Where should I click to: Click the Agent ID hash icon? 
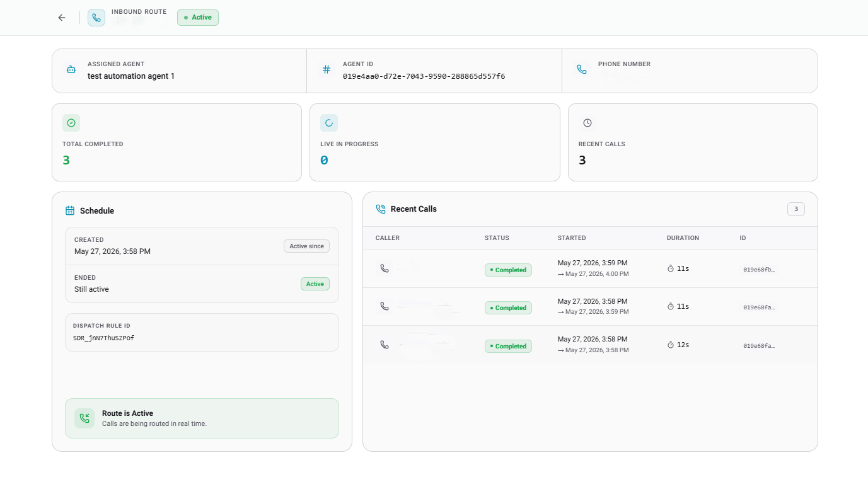[327, 70]
